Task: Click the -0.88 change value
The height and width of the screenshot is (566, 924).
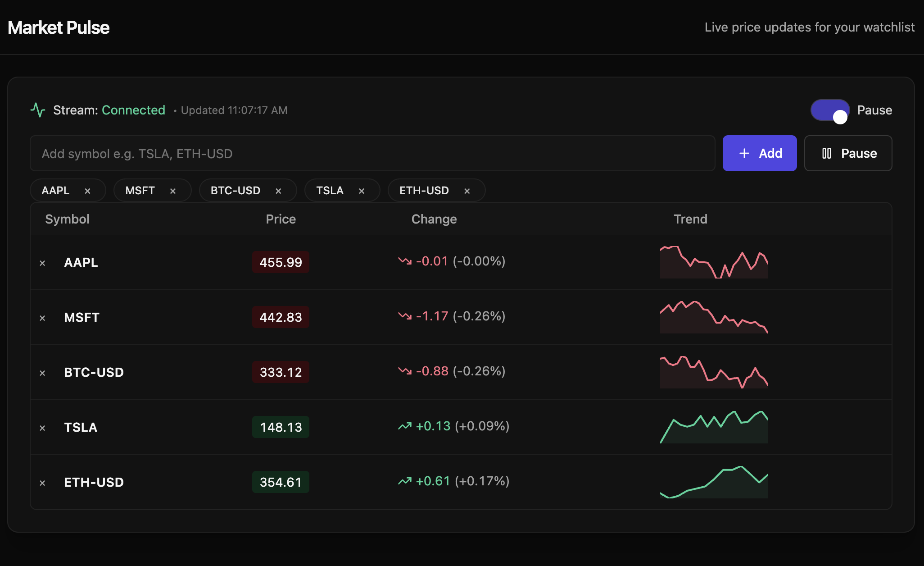Action: click(x=432, y=371)
